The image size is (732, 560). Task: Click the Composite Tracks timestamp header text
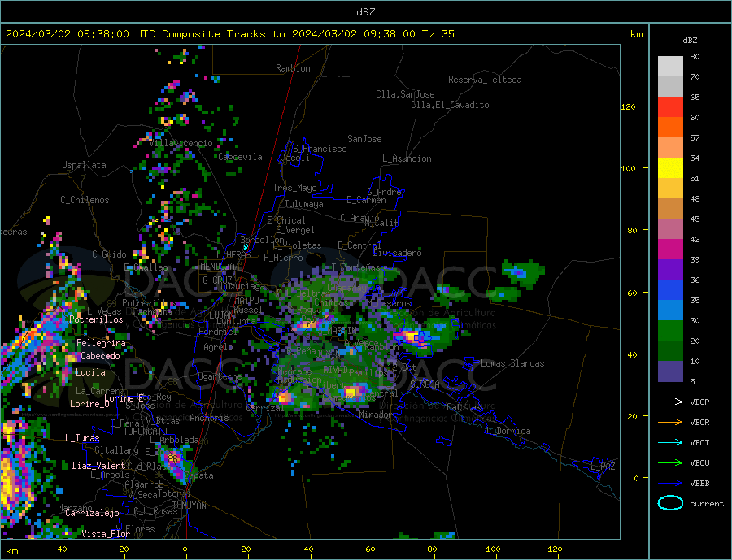(229, 34)
